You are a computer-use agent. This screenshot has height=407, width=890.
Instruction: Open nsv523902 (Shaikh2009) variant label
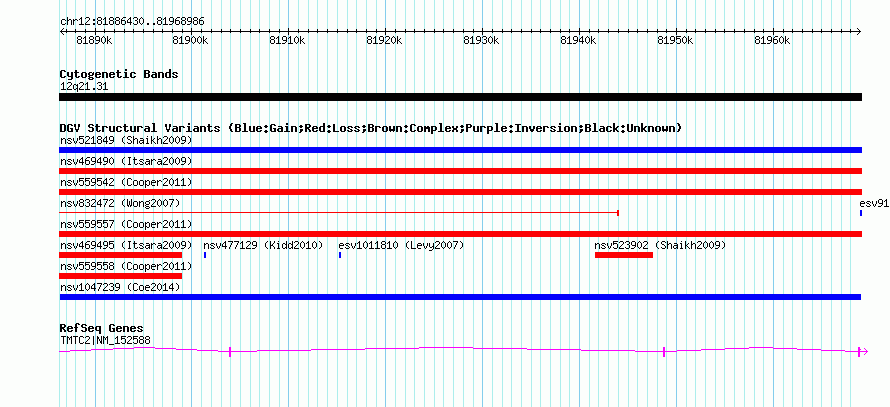(x=660, y=245)
